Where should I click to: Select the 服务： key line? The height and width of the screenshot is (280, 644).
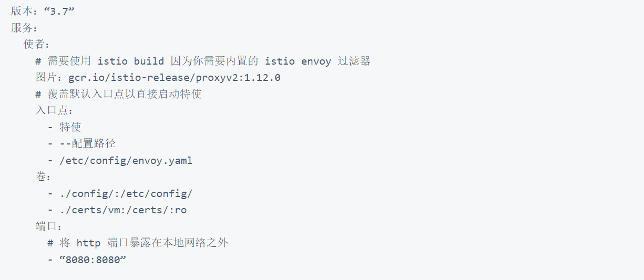pyautogui.click(x=24, y=28)
